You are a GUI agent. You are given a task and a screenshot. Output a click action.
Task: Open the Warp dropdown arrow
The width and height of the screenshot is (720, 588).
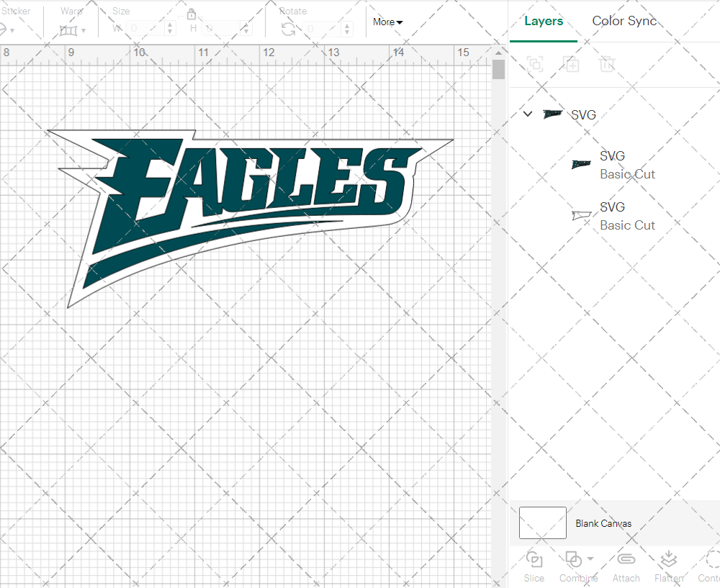click(x=83, y=31)
